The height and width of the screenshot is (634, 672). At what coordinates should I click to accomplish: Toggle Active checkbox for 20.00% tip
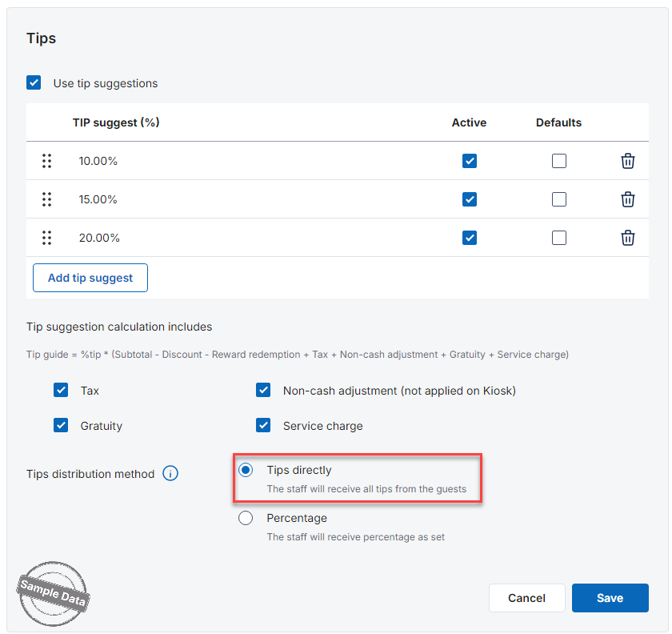470,238
